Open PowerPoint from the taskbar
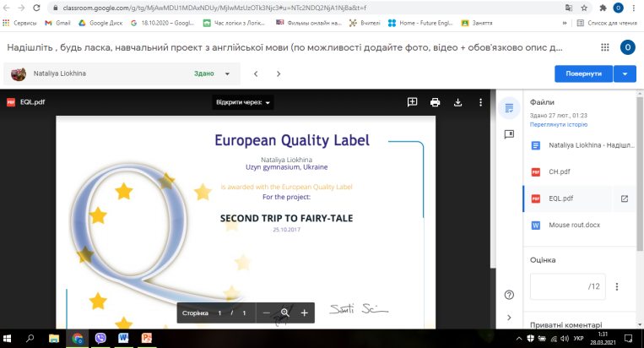The width and height of the screenshot is (644, 348). pos(147,338)
